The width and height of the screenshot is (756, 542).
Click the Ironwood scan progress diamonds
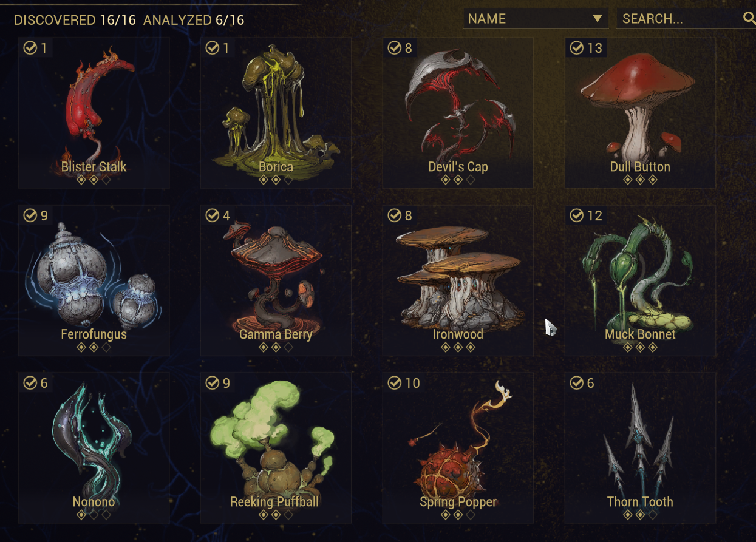tap(458, 347)
